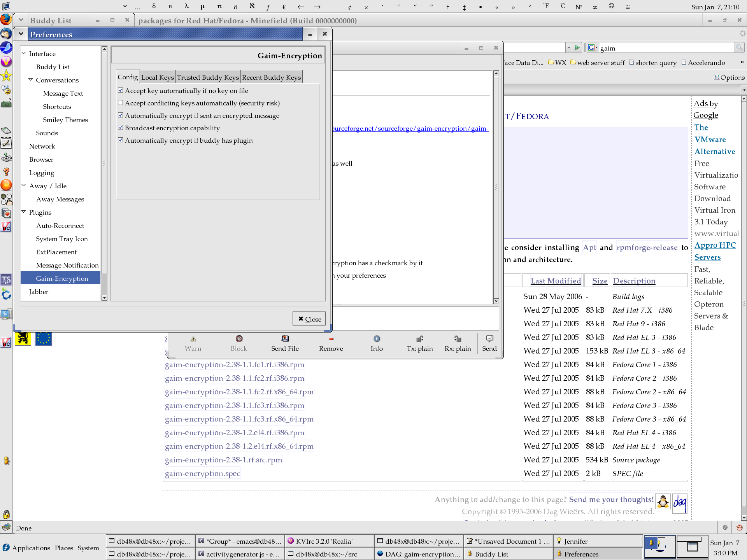Click the Send message icon
747x560 pixels.
pos(489,339)
